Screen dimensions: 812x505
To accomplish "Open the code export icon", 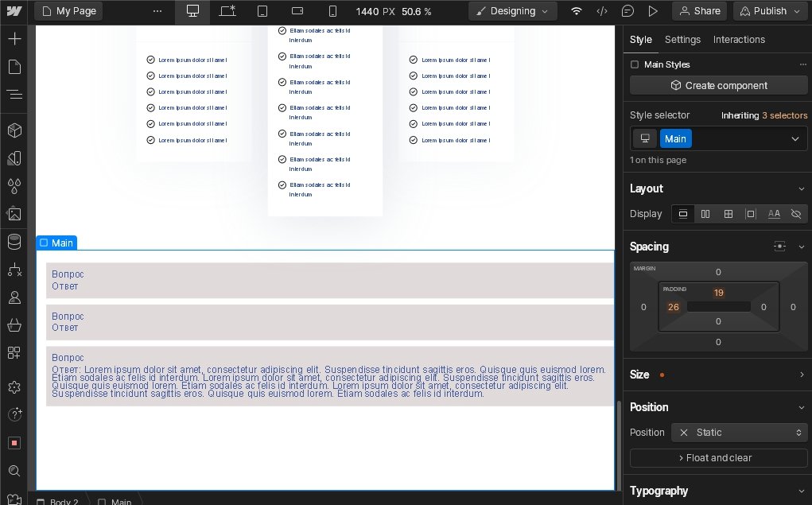I will tap(602, 11).
